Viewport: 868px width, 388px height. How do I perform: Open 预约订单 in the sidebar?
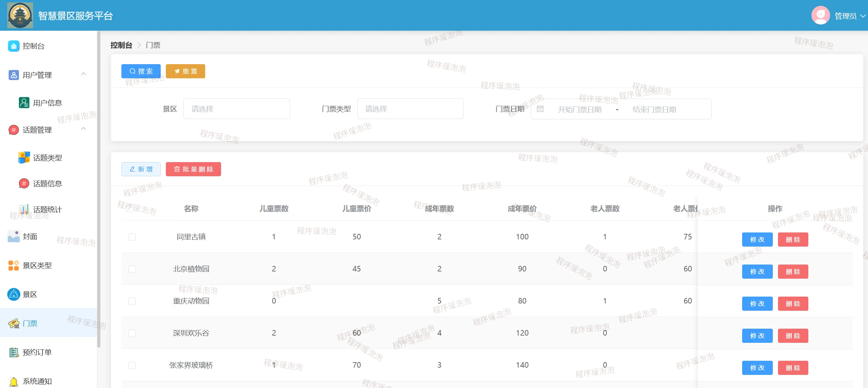pos(37,352)
